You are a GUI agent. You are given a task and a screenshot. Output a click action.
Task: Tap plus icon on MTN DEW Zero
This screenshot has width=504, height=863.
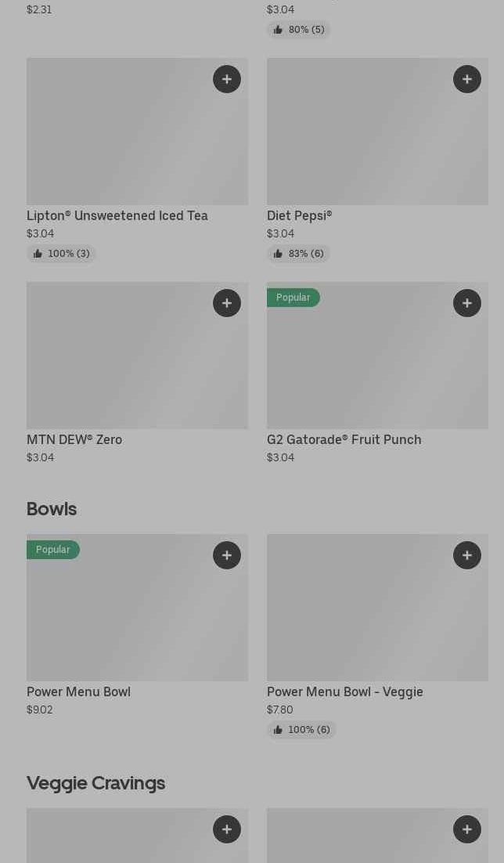click(227, 303)
